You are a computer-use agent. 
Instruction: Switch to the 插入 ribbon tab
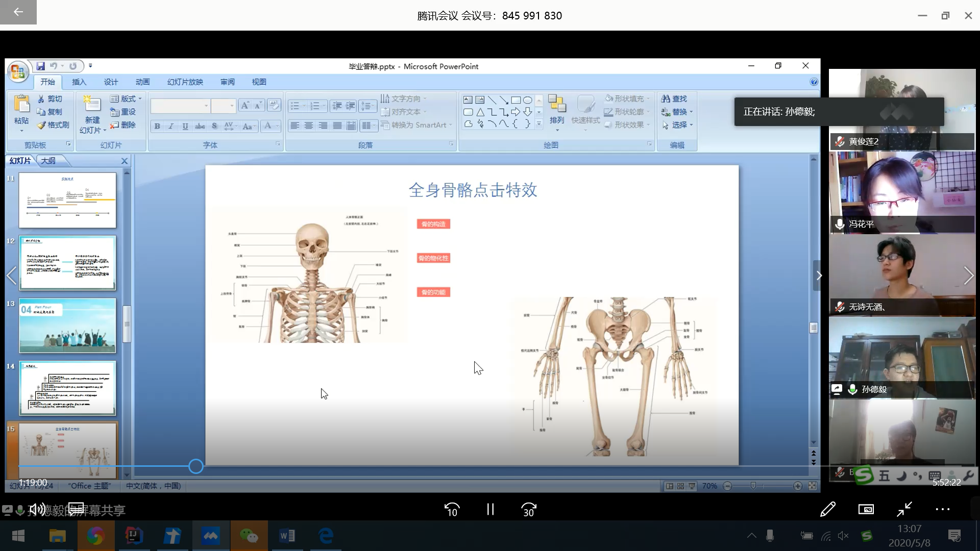pyautogui.click(x=79, y=82)
